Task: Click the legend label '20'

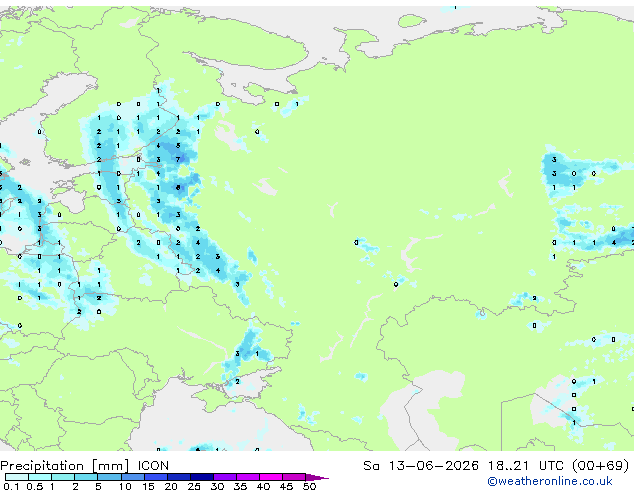Action: point(171,486)
